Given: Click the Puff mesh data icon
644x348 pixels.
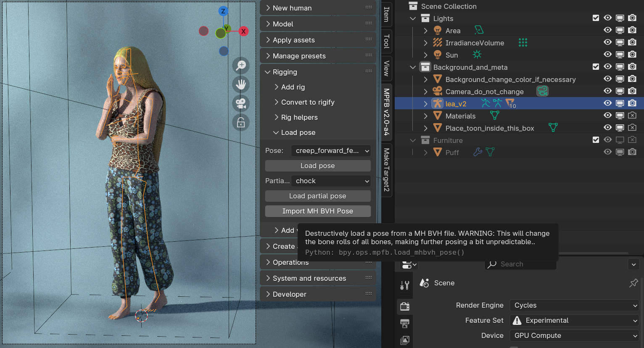Looking at the screenshot, I should point(490,152).
